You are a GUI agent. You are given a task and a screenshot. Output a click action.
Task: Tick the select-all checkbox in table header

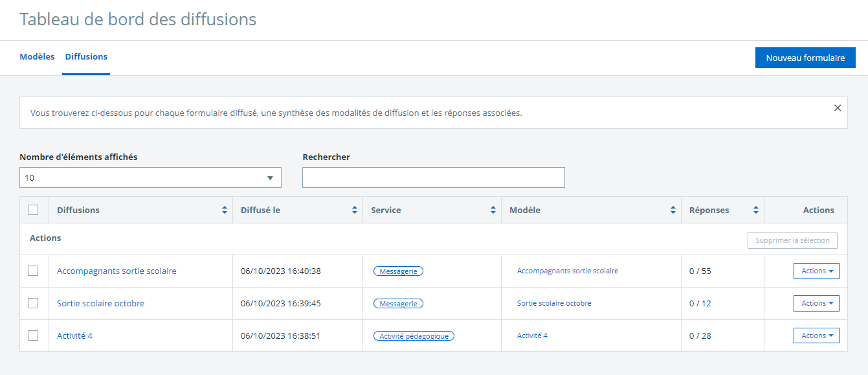[x=33, y=210]
